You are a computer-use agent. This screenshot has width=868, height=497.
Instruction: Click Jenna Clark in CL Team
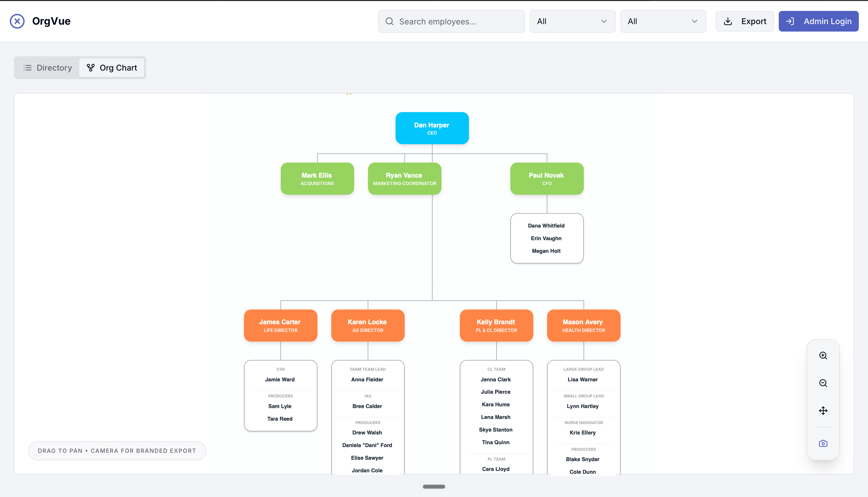tap(495, 379)
